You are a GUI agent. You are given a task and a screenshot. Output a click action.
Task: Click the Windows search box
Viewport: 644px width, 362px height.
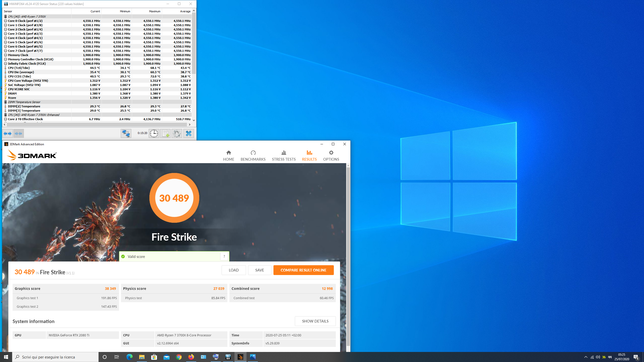tap(55, 357)
